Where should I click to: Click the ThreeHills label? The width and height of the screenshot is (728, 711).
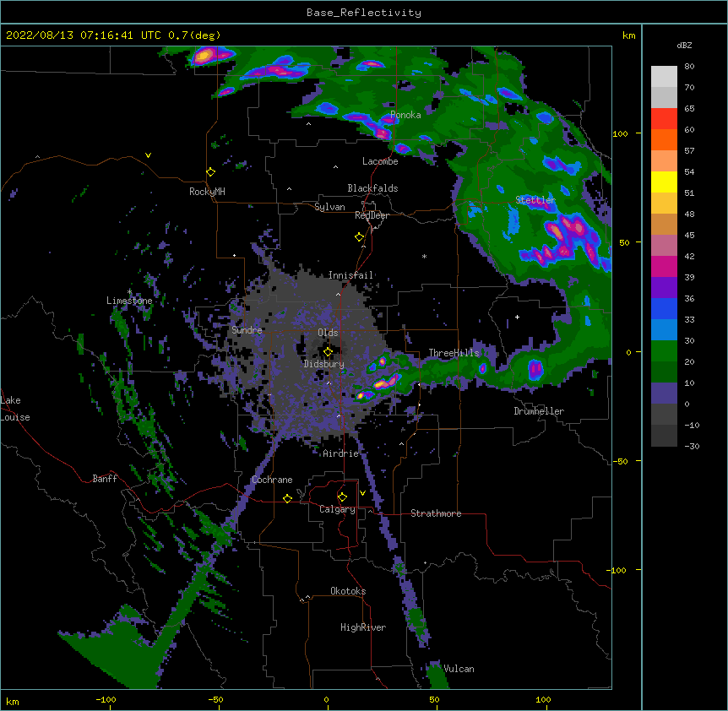coord(454,353)
